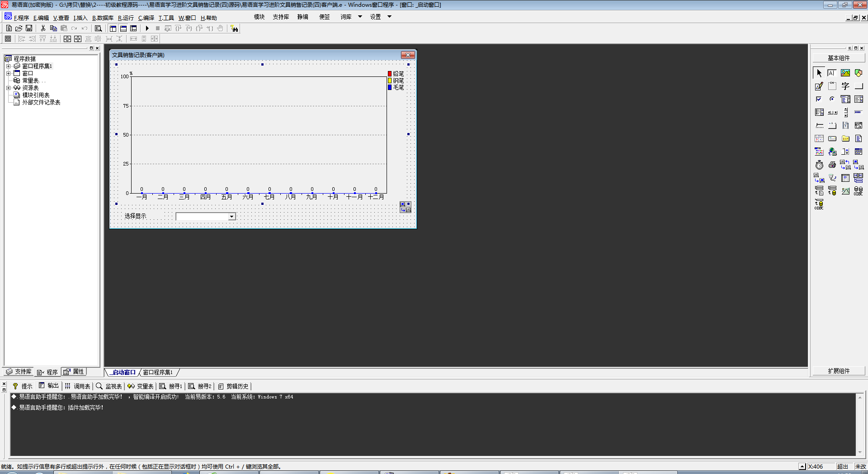Select the Printer component in palette

[832, 165]
